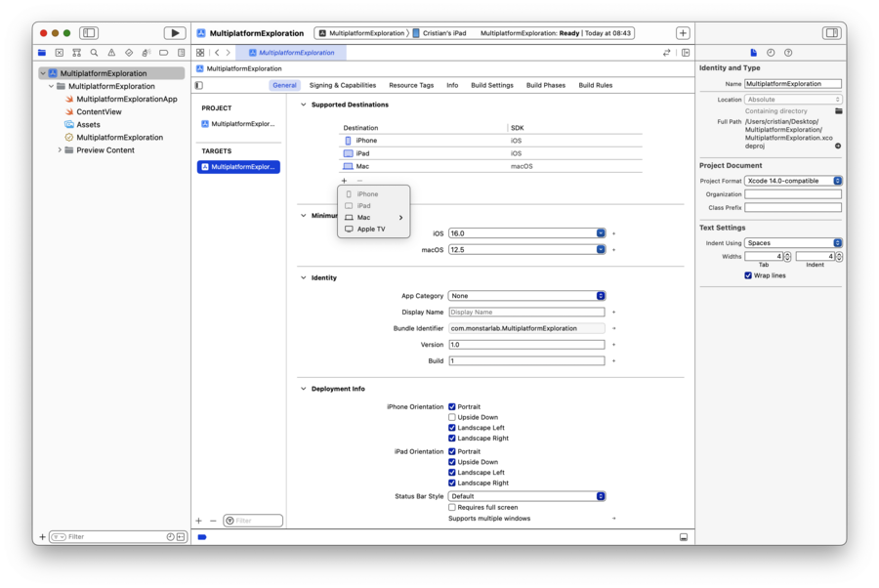Switch to Resource Tags tab

pos(411,85)
